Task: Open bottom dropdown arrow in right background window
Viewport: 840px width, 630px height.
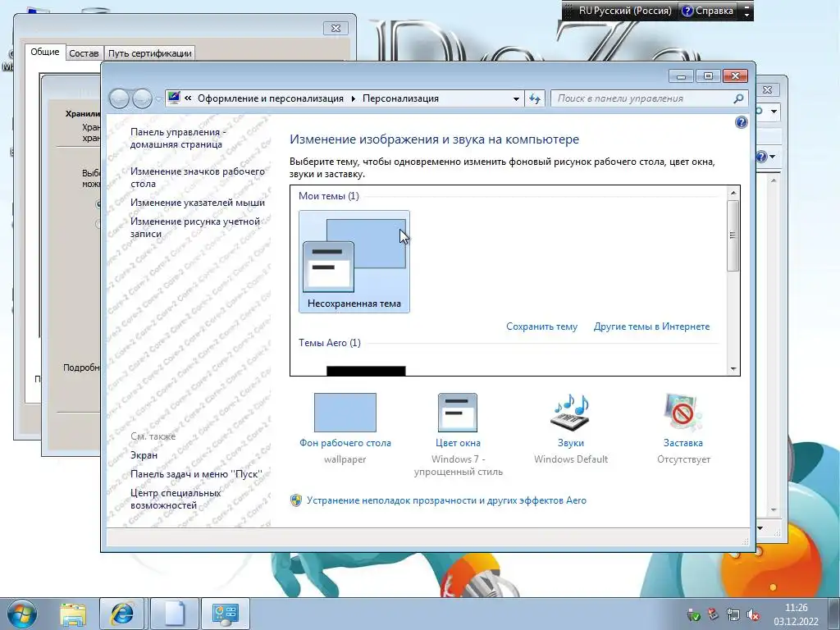Action: [x=760, y=528]
